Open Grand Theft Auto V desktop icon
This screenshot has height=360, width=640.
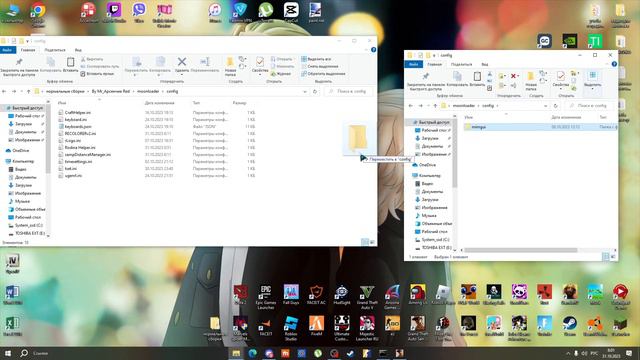pyautogui.click(x=367, y=297)
